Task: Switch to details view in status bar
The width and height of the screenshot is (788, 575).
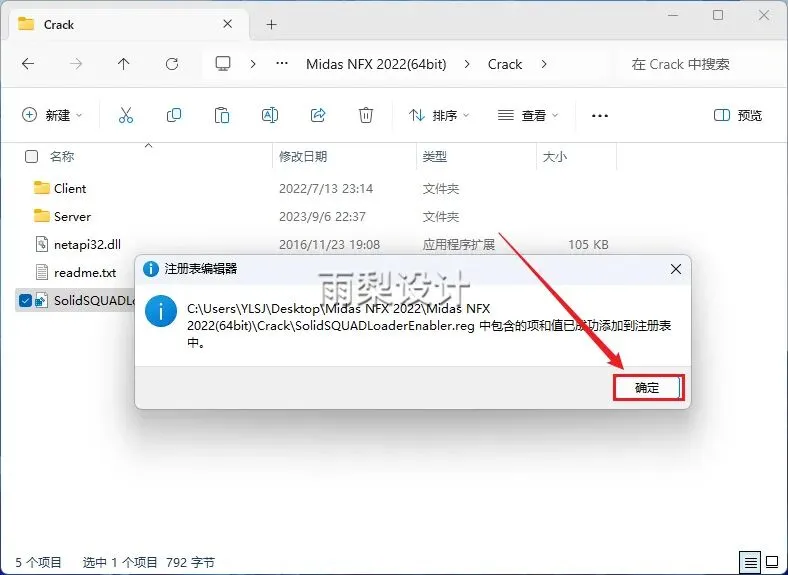Action: pos(751,562)
